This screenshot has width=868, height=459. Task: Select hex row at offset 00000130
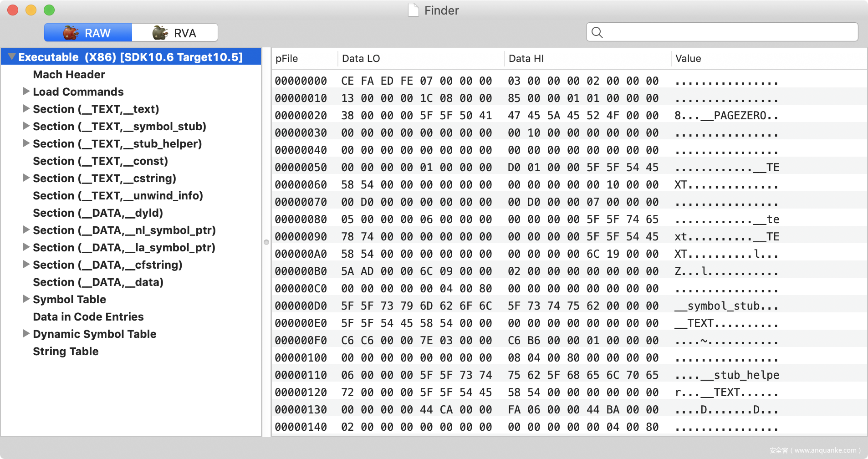pyautogui.click(x=569, y=410)
